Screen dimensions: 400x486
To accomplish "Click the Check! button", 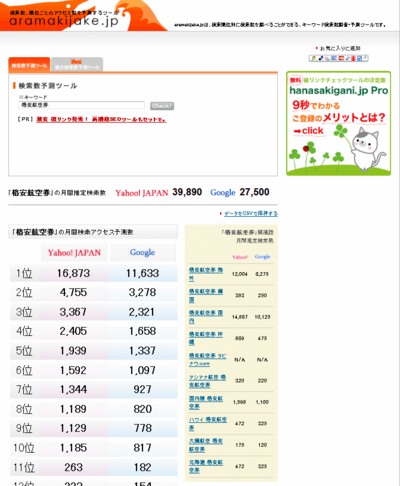I will click(162, 106).
